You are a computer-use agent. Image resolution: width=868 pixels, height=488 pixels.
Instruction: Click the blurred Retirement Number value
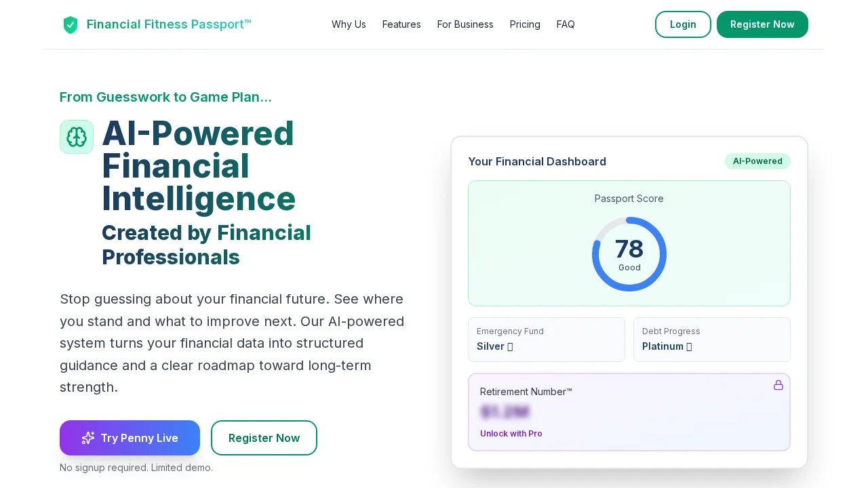pyautogui.click(x=505, y=412)
